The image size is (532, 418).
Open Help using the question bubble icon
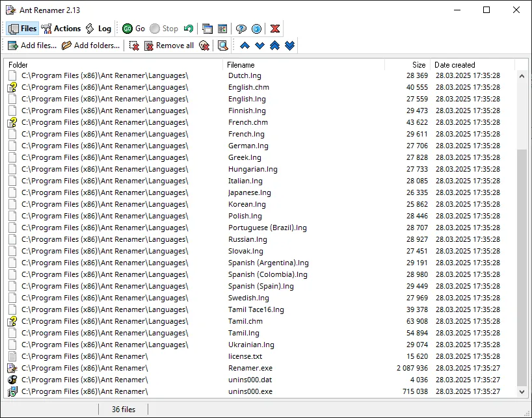pos(241,29)
